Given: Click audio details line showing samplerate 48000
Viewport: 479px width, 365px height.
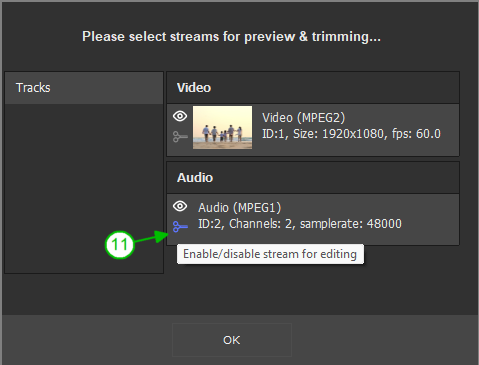Looking at the screenshot, I should click(300, 224).
